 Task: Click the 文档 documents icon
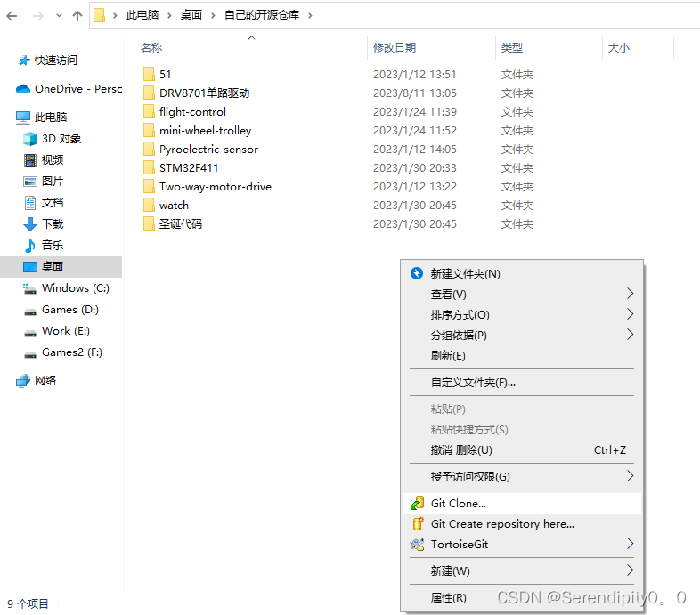click(x=30, y=203)
